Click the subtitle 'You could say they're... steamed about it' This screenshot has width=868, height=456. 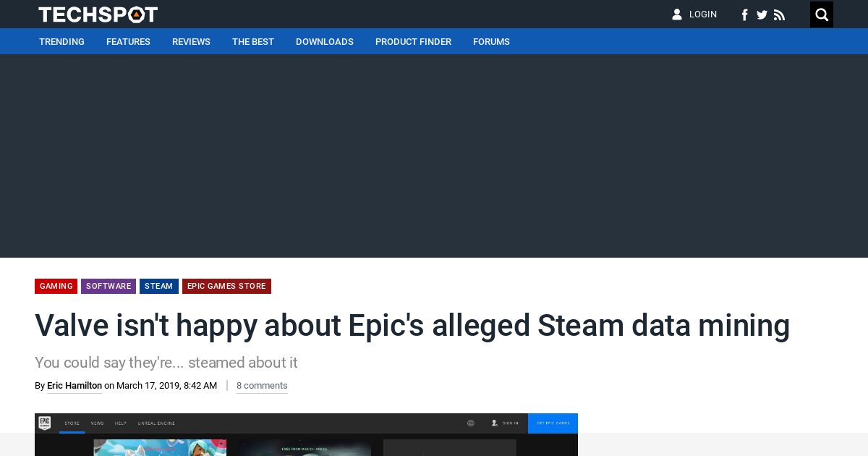[x=166, y=363]
